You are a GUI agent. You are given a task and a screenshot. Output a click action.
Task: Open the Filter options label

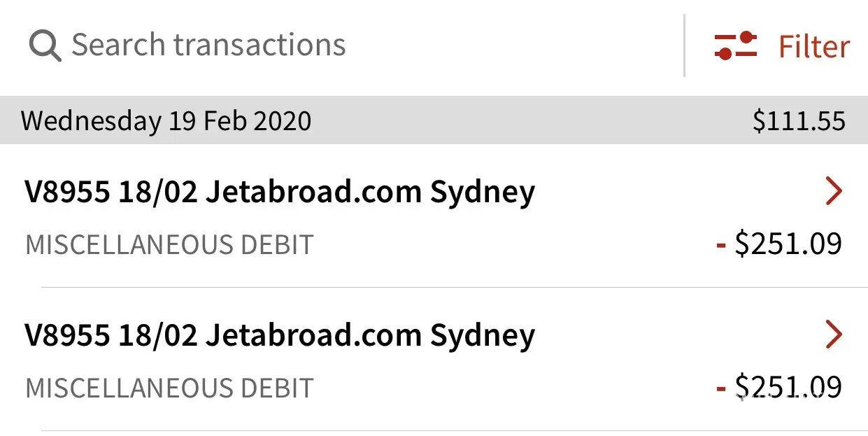[x=814, y=47]
